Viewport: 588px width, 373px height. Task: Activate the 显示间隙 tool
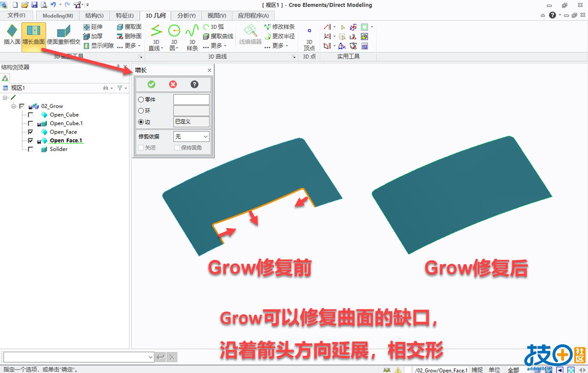point(98,45)
